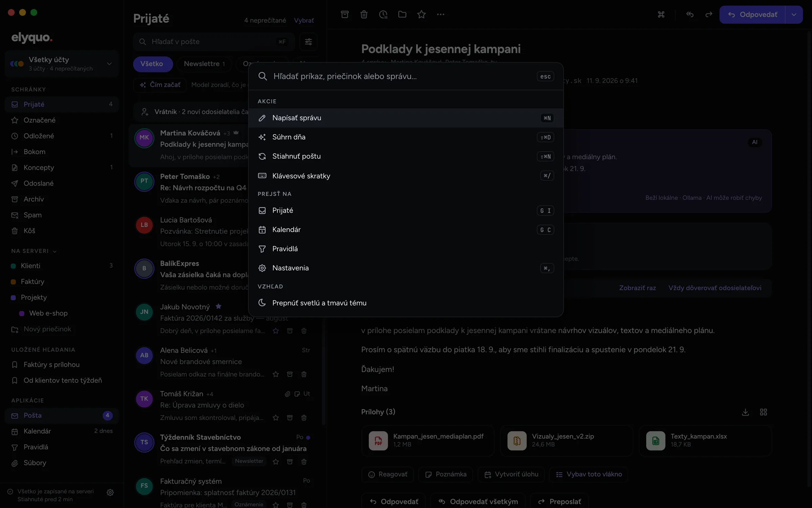This screenshot has height=508, width=812.
Task: Click Vybav toto vlákno button
Action: (x=589, y=474)
